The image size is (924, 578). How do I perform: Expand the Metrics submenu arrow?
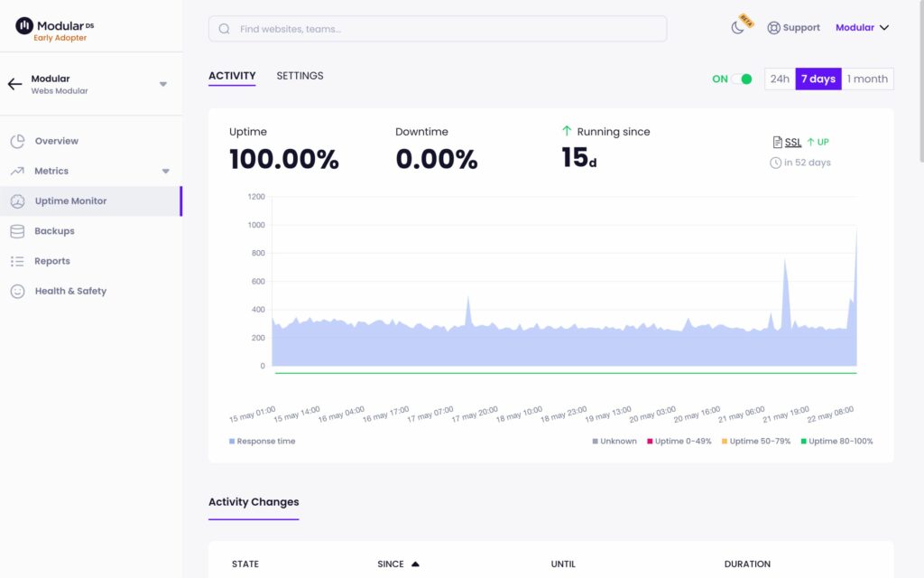click(x=165, y=171)
